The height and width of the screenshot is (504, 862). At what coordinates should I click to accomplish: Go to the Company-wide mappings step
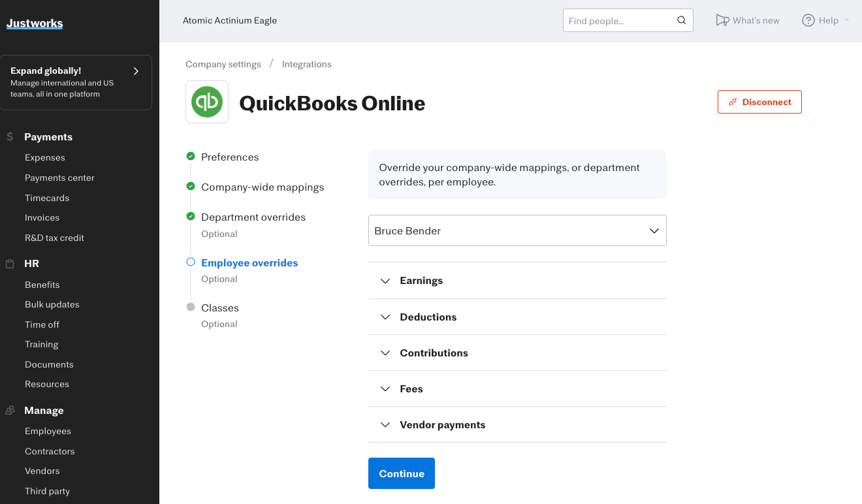point(262,187)
